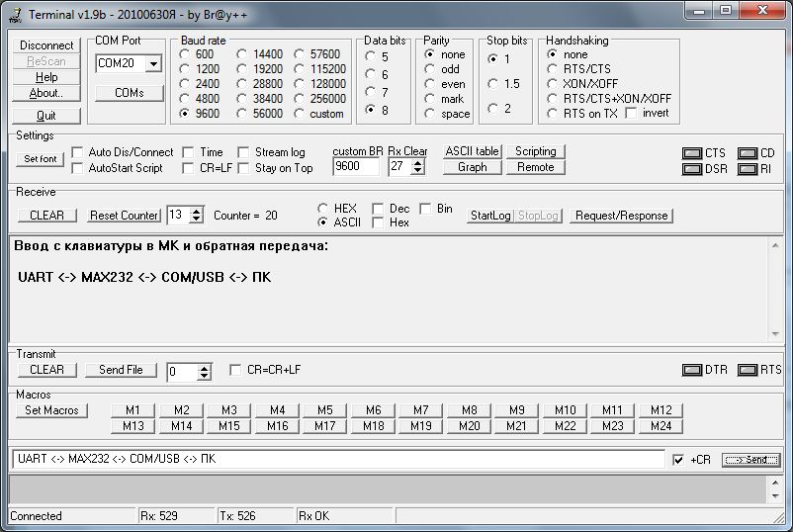Toggle the invert checkbox

tap(631, 114)
